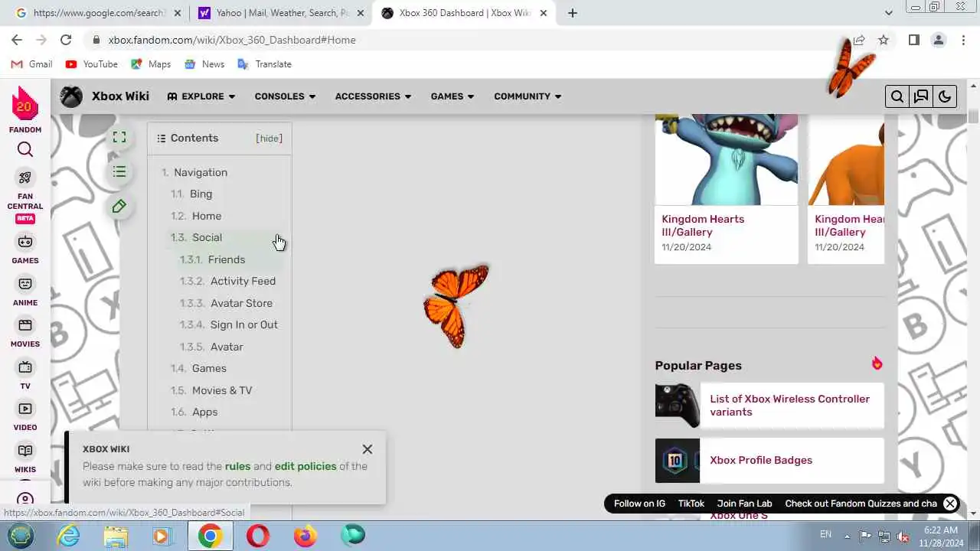Switch to the Google search tab

tap(97, 13)
